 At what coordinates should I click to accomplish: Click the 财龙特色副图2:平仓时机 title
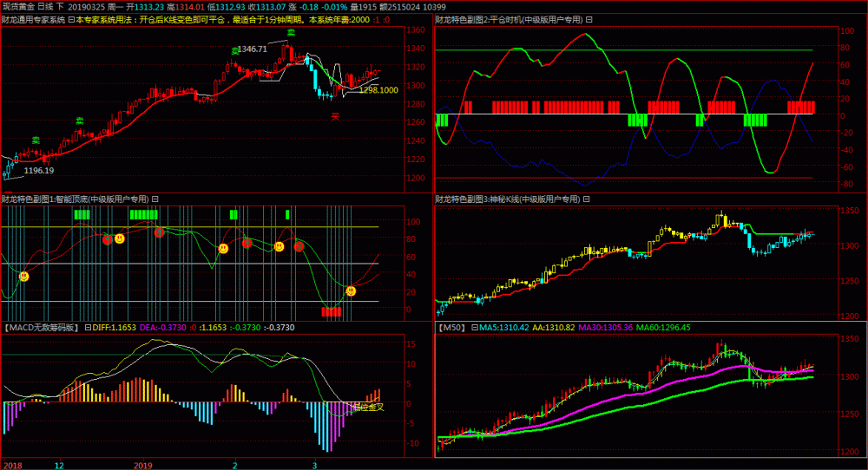coord(510,20)
